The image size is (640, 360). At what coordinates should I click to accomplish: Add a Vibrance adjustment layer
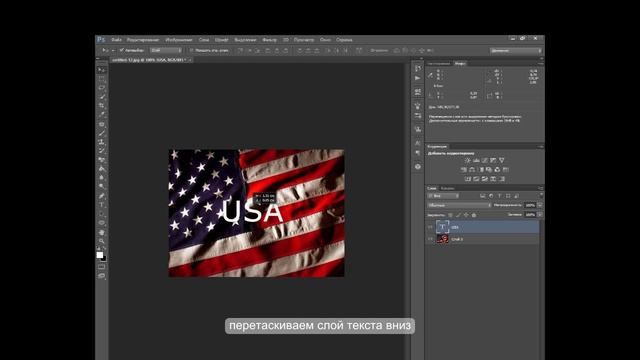click(x=502, y=160)
